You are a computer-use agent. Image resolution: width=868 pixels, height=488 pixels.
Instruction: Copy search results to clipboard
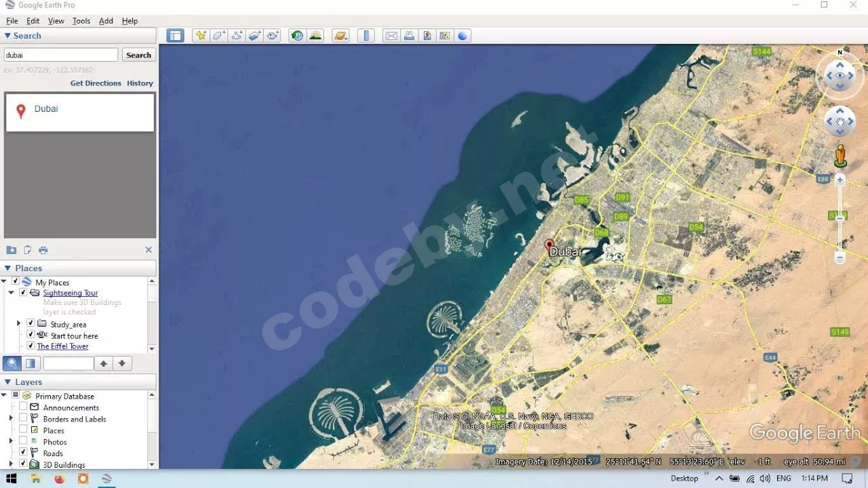28,250
